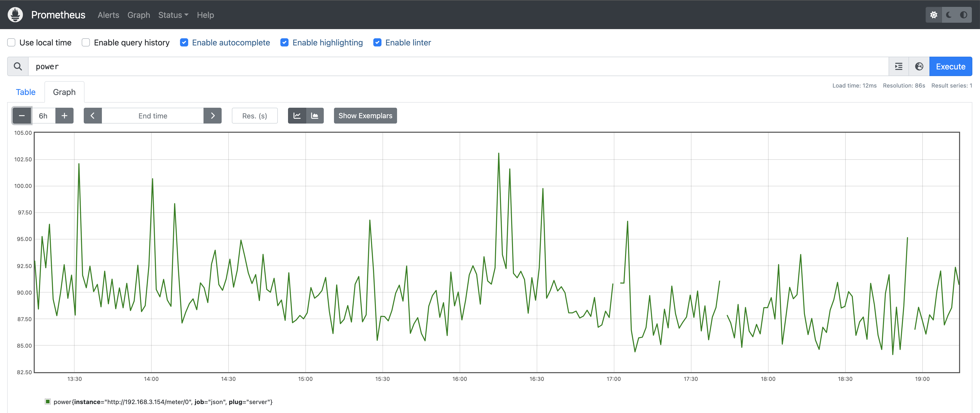Viewport: 980px width, 413px height.
Task: Show the unstacked line graph
Action: click(x=297, y=116)
